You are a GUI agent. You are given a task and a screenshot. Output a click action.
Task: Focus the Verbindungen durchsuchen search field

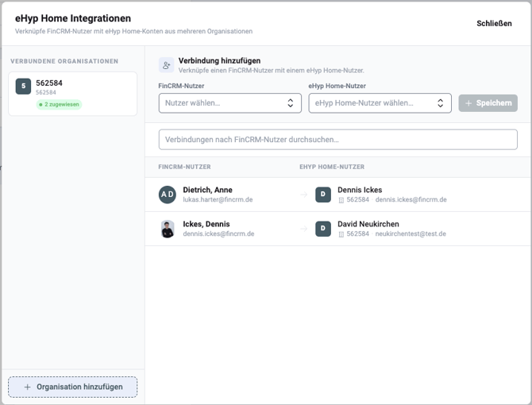[x=338, y=140]
